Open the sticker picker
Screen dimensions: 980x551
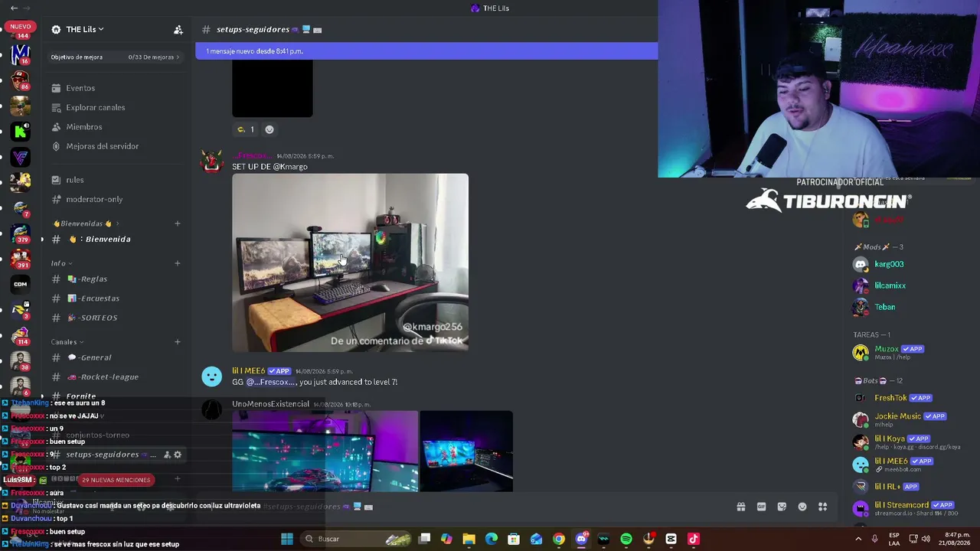pos(782,507)
